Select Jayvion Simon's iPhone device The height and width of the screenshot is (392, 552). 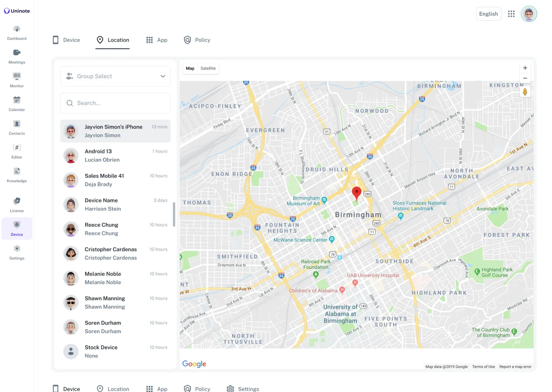(x=115, y=131)
